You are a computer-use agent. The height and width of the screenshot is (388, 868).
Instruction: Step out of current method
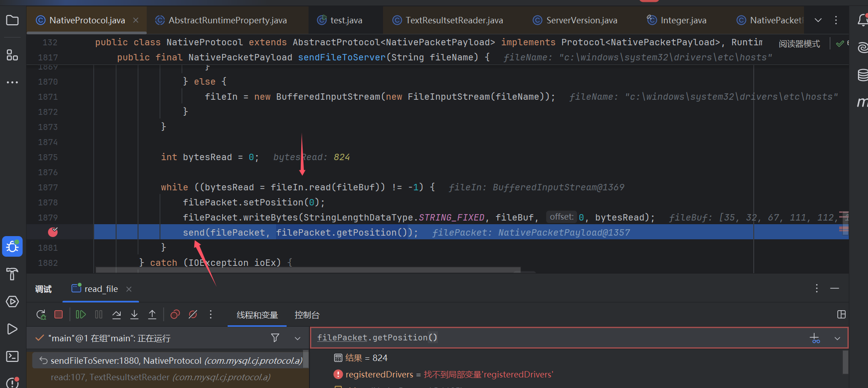click(152, 314)
